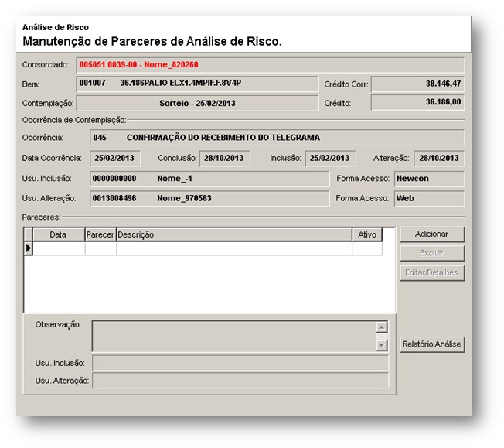Click the Excluir button
504x448 pixels.
432,253
